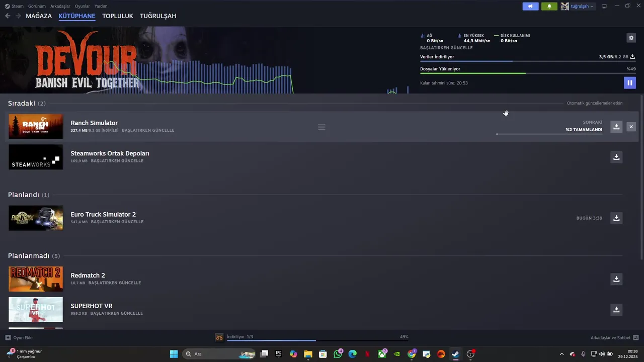Open the Steamworks thumbnail
The width and height of the screenshot is (644, 362).
[x=36, y=157]
